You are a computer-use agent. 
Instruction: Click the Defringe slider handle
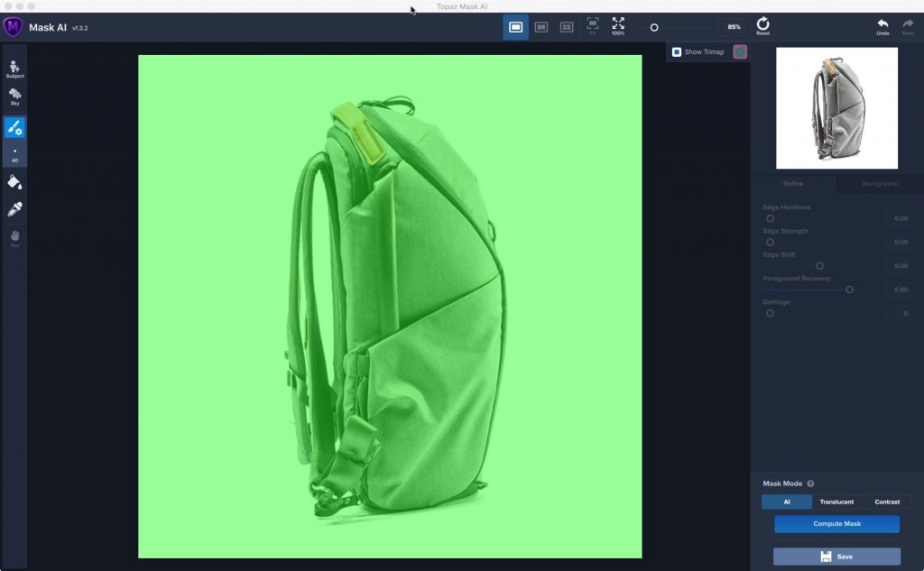[x=771, y=314]
